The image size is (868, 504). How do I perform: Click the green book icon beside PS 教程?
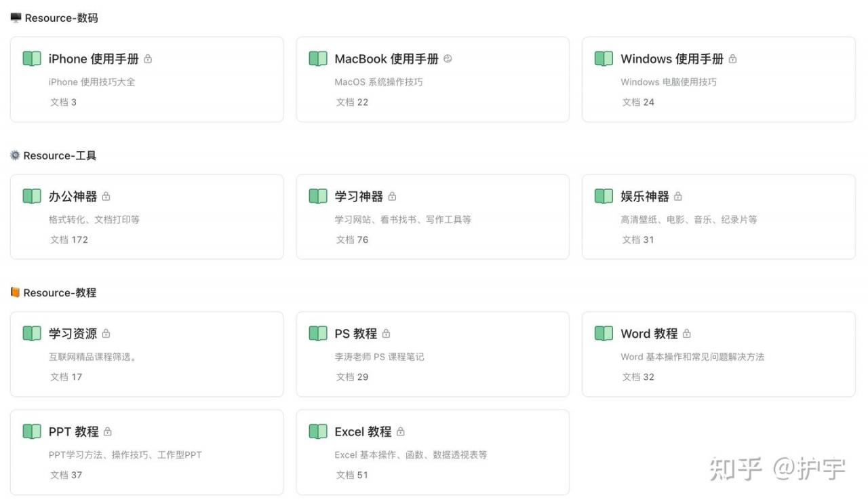pyautogui.click(x=318, y=333)
